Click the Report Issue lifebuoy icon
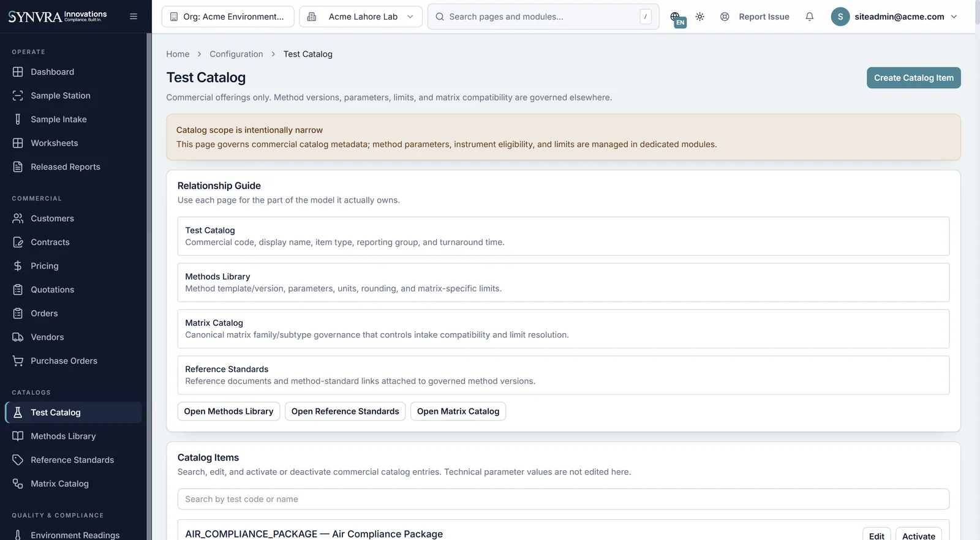980x540 pixels. click(725, 17)
